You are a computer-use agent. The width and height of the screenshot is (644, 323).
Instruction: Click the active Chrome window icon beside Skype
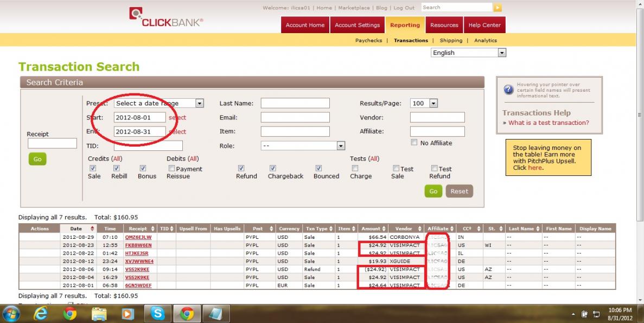(x=187, y=314)
